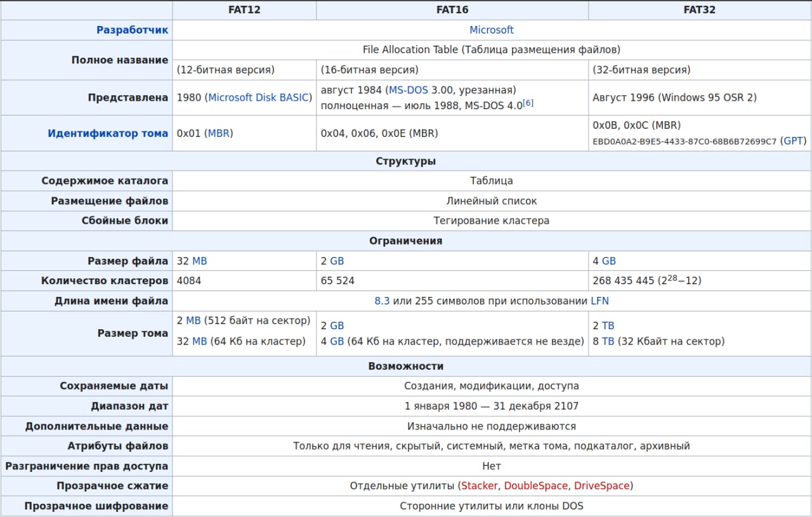This screenshot has height=517, width=812.
Task: Click the EBD0A0A2 GUID text
Action: tap(684, 141)
